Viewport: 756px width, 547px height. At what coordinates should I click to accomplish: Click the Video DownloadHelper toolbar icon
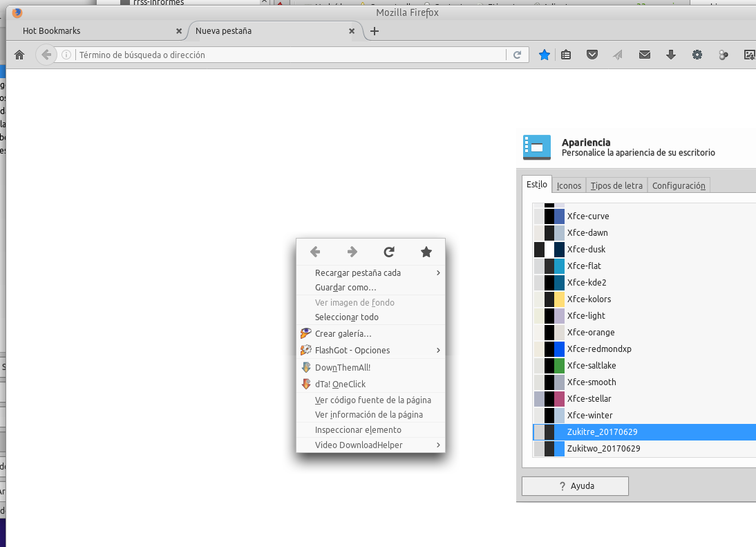[x=724, y=55]
